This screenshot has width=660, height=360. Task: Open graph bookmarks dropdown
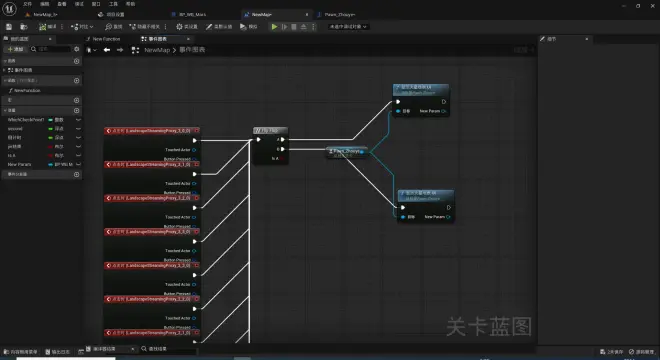tap(90, 50)
